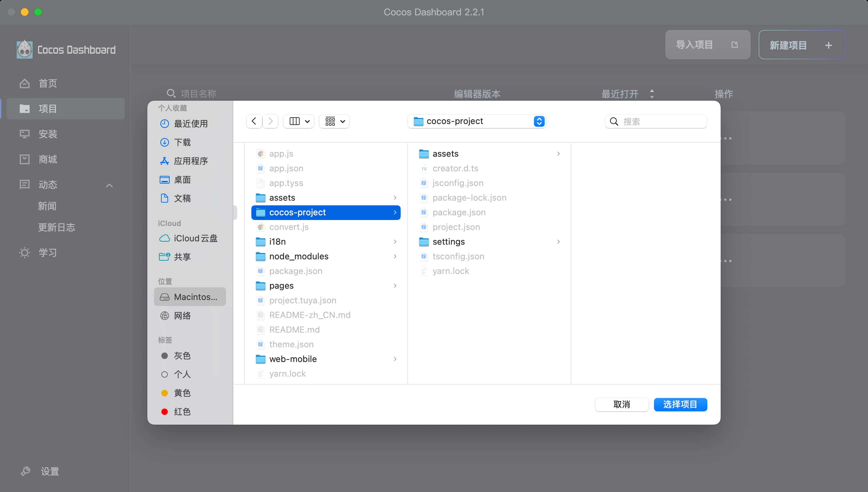Screen dimensions: 868x492
Task: Expand the node_modules folder
Action: click(299, 256)
